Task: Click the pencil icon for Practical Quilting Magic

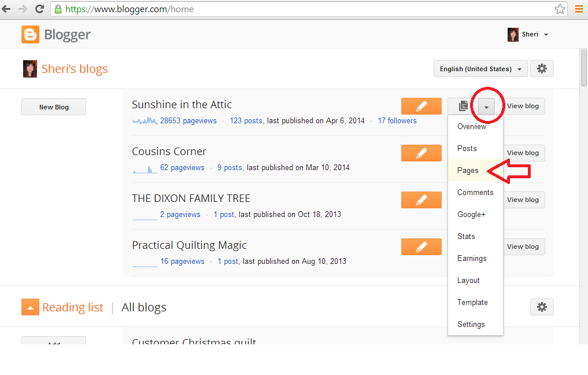Action: point(421,247)
